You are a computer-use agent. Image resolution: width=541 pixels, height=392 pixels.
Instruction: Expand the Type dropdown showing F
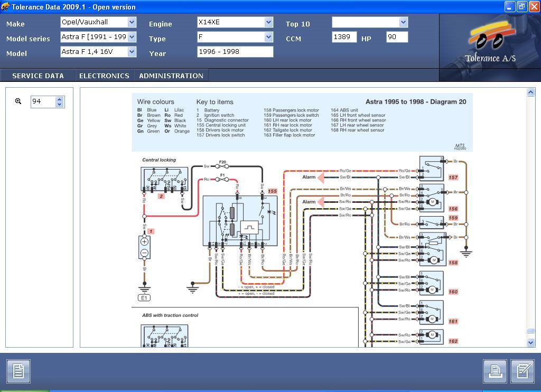pyautogui.click(x=268, y=37)
